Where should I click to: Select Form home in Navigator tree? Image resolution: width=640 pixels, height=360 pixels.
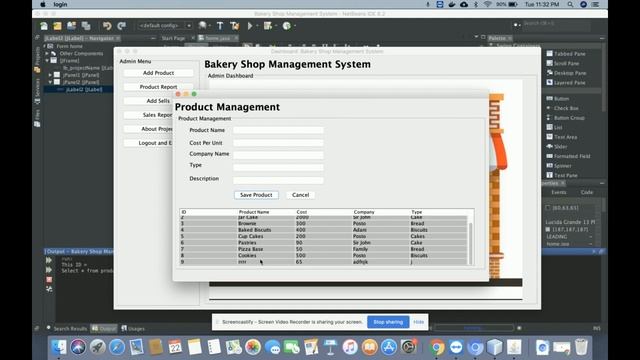pos(69,46)
